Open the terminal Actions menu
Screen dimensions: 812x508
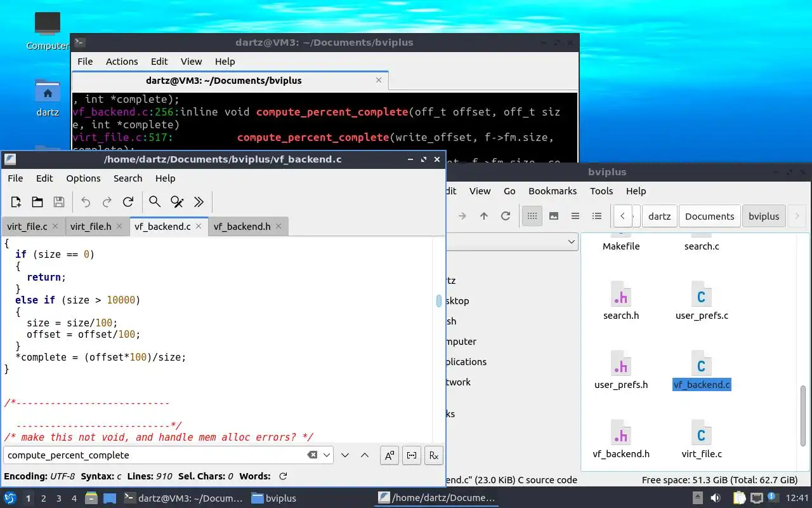pos(122,62)
